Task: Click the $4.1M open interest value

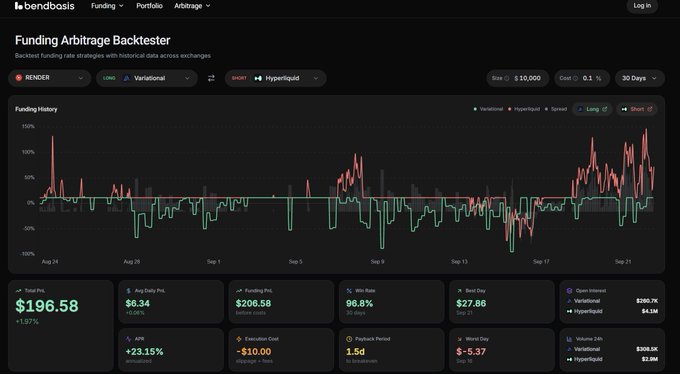Action: tap(650, 311)
